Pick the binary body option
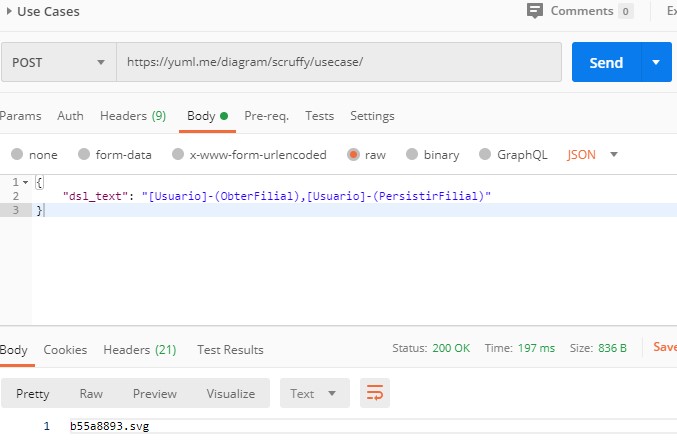This screenshot has width=677, height=447. click(411, 155)
